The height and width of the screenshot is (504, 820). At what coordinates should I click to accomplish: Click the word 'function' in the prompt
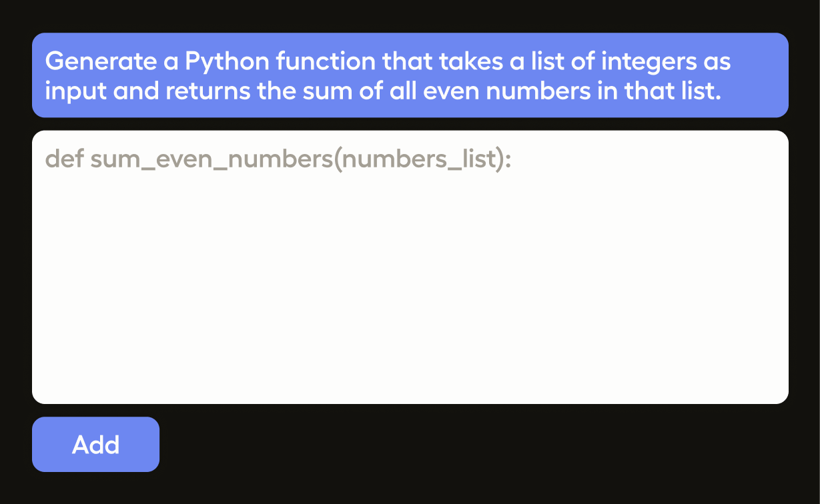325,62
